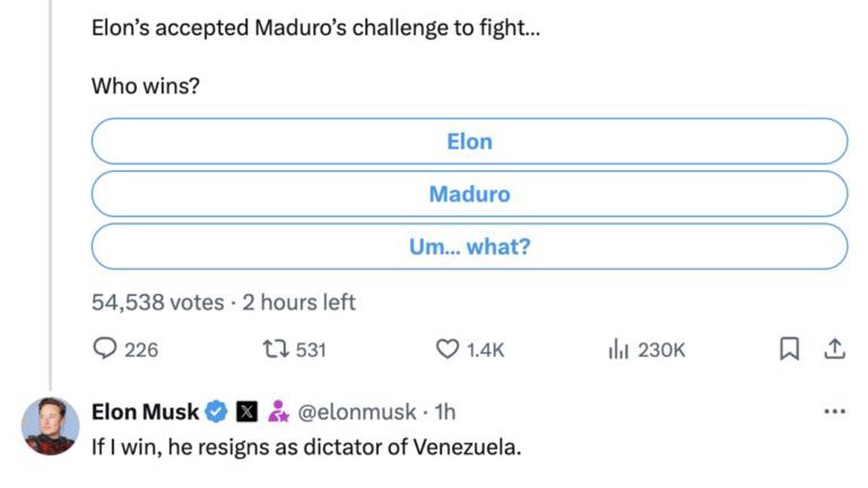Click the 531 reposts count
Screen dimensions: 868x488
[x=311, y=349]
